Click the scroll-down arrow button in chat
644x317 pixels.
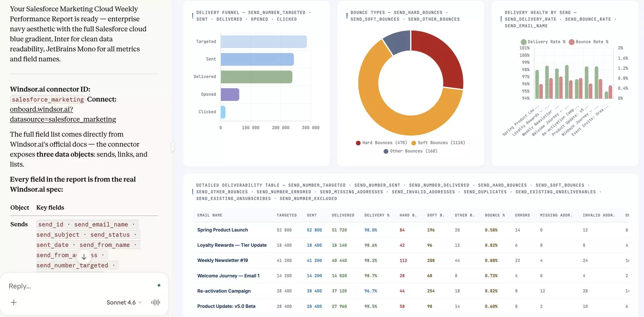(84, 257)
